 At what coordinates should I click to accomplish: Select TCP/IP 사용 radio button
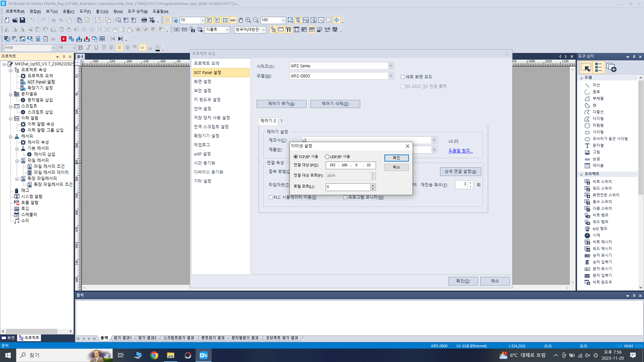[296, 157]
